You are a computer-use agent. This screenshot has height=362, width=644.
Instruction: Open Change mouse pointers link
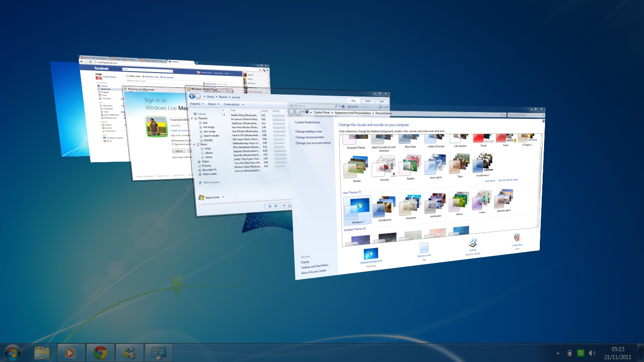click(x=310, y=137)
